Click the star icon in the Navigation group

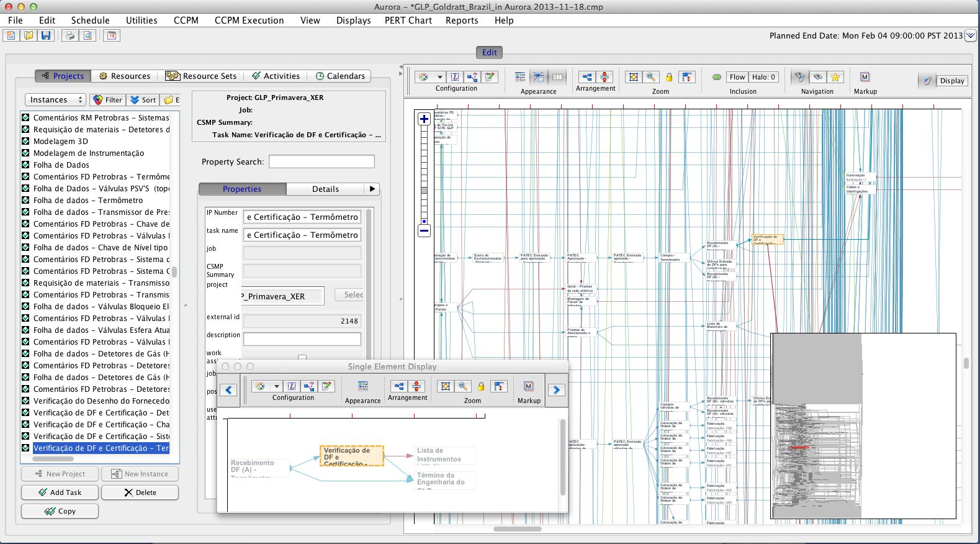coord(835,77)
